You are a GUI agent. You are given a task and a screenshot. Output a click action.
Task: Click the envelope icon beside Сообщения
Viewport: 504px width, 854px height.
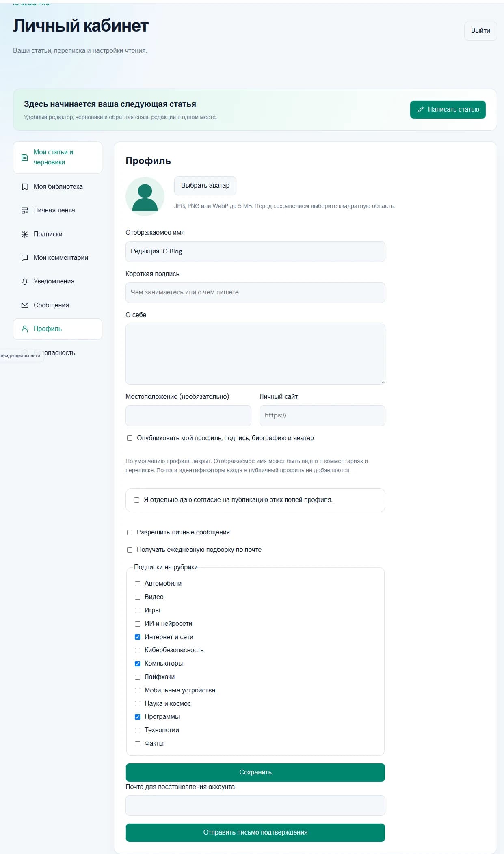(x=25, y=305)
